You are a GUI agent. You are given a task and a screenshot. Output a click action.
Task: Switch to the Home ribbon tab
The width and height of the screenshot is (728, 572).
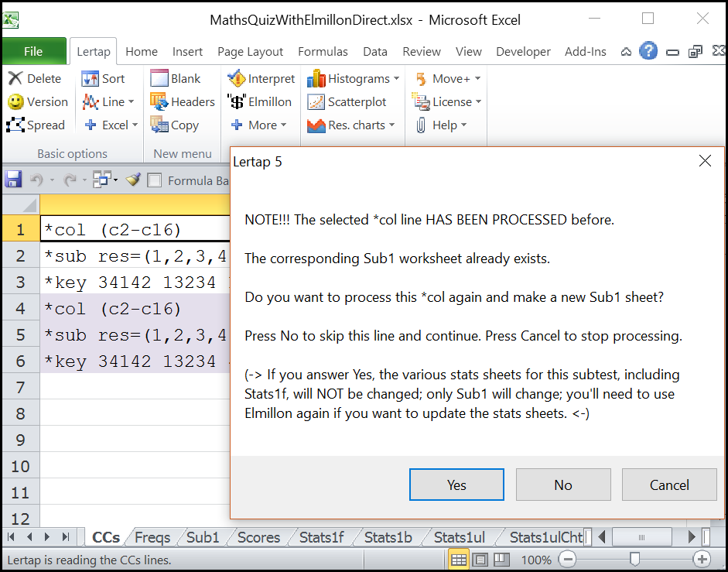(142, 52)
